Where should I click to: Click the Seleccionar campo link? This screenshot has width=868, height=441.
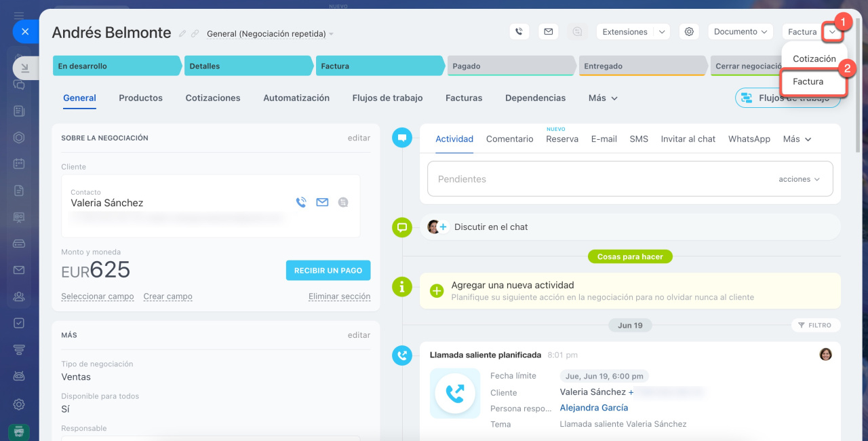(98, 296)
